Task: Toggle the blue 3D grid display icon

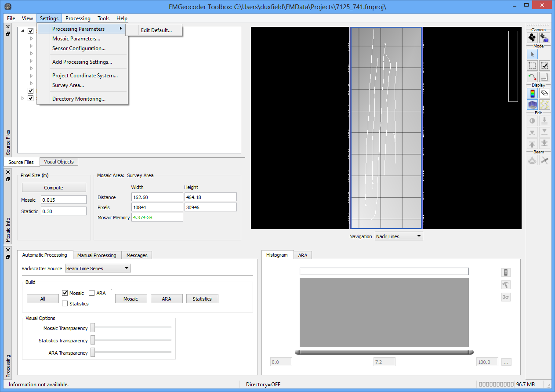Action: pos(533,105)
